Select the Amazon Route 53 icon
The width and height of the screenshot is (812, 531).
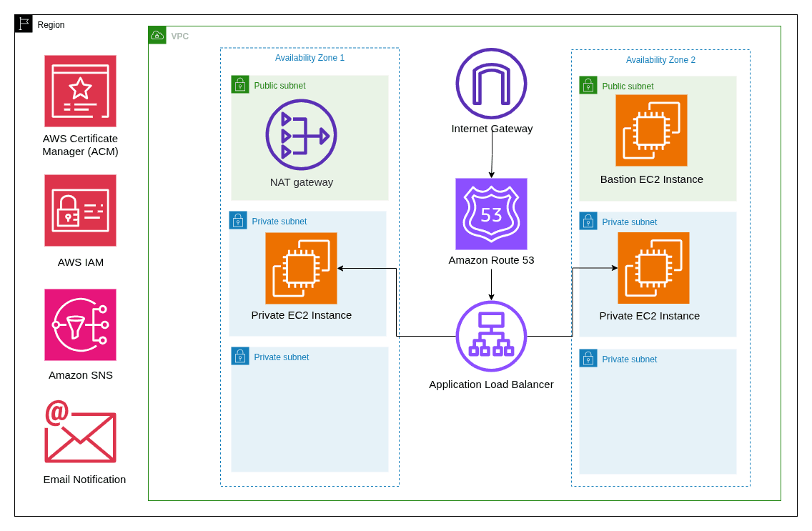[x=491, y=214]
